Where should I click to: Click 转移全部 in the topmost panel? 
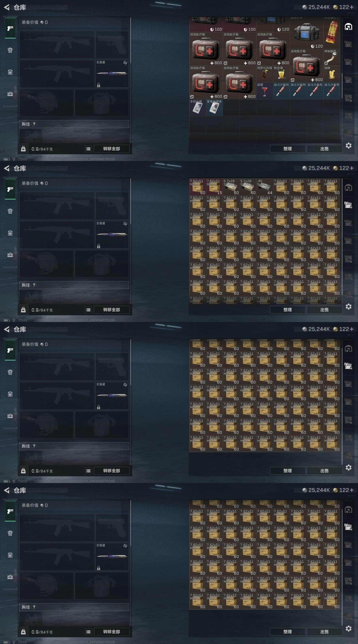[x=112, y=149]
